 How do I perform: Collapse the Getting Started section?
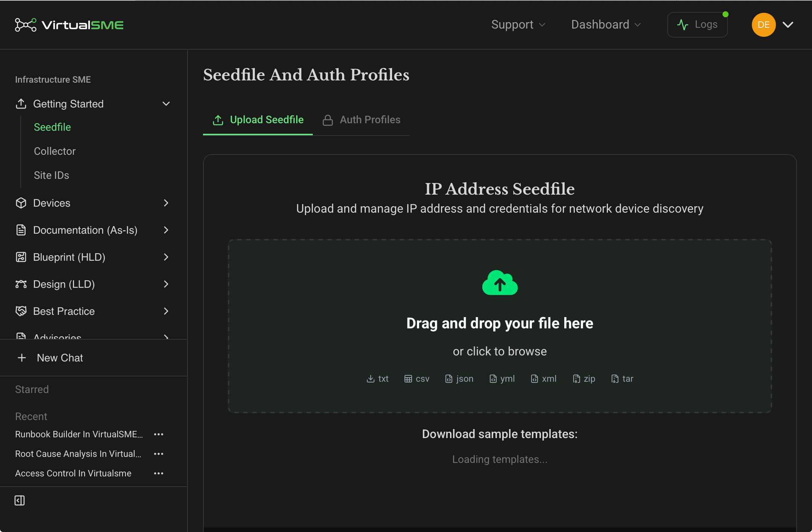pyautogui.click(x=166, y=104)
